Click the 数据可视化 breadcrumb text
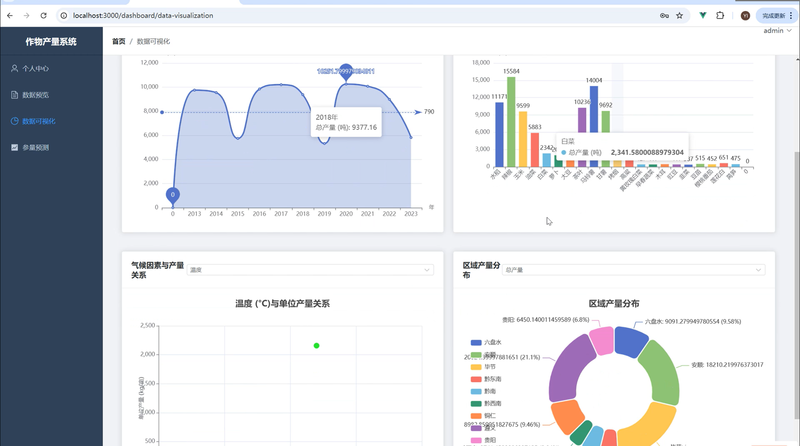This screenshot has width=800, height=446. coord(153,41)
